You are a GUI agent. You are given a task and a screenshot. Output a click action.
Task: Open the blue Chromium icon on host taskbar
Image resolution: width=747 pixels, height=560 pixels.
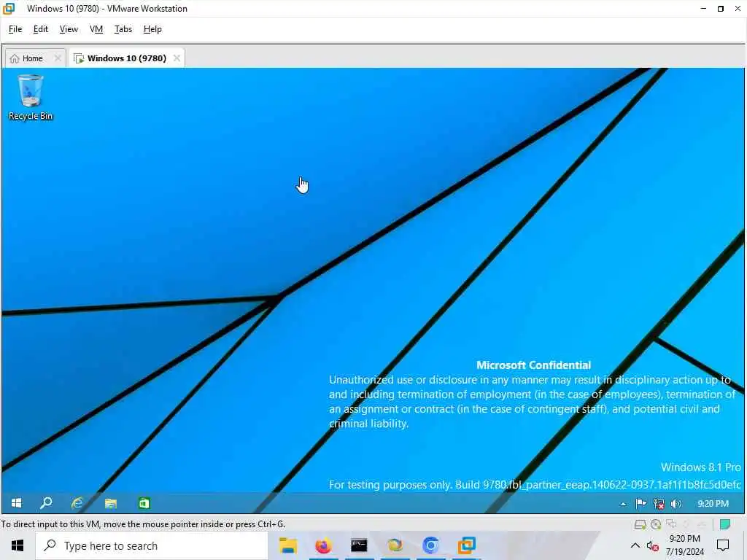tap(430, 545)
